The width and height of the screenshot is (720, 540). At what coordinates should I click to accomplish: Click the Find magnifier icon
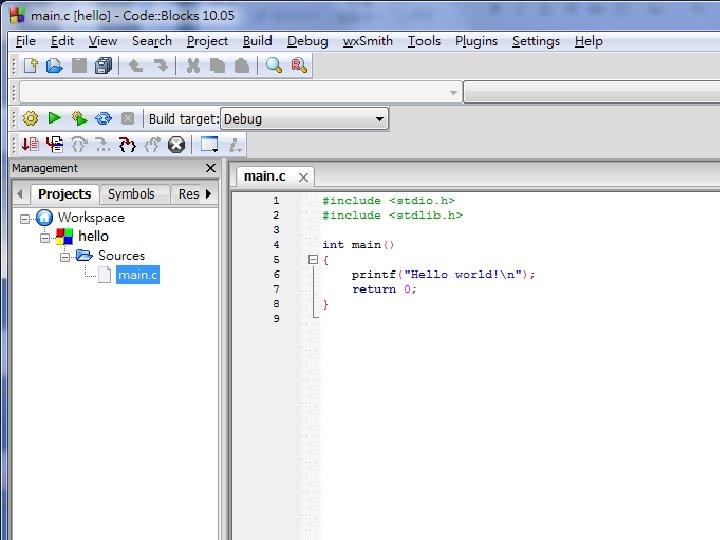tap(273, 66)
